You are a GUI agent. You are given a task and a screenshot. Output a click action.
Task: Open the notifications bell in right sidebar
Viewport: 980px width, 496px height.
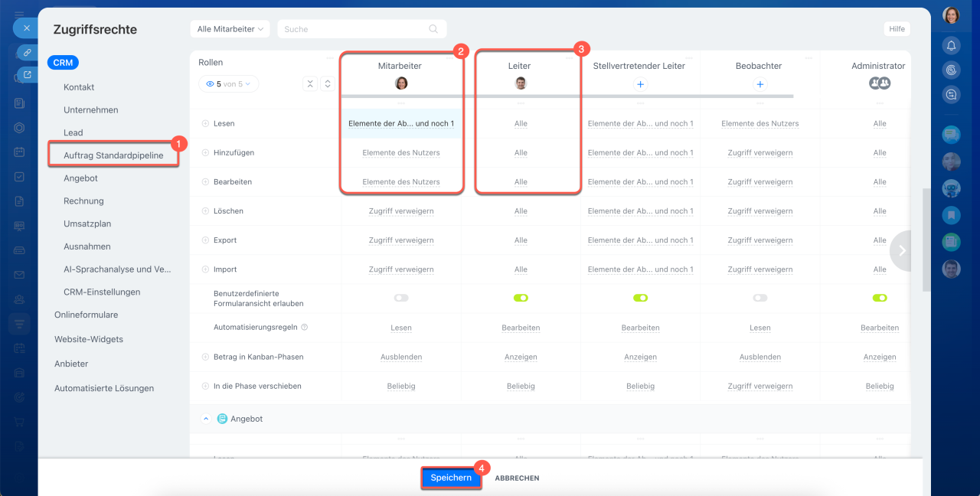[951, 46]
